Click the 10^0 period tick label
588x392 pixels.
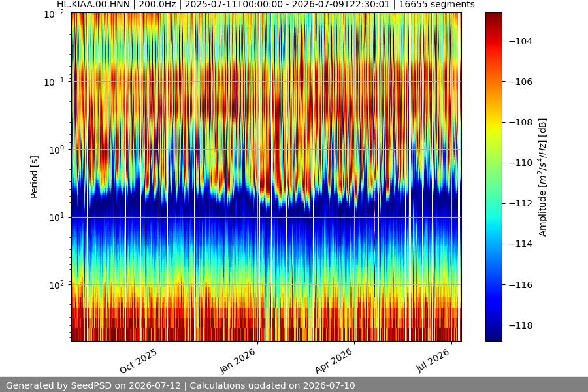pyautogui.click(x=56, y=150)
